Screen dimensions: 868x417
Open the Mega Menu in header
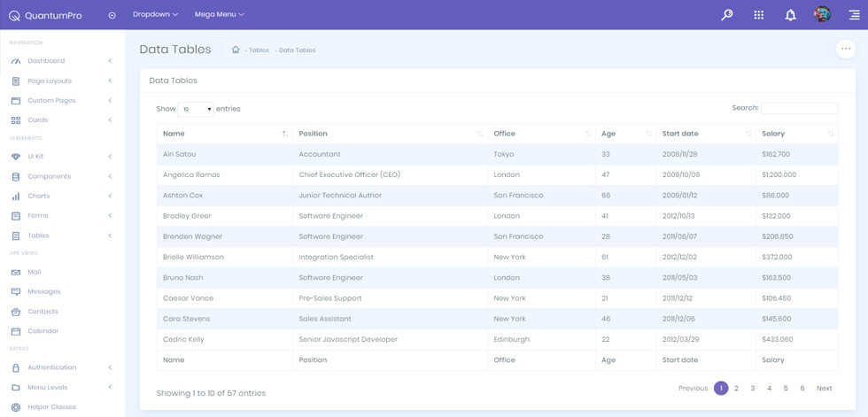220,14
